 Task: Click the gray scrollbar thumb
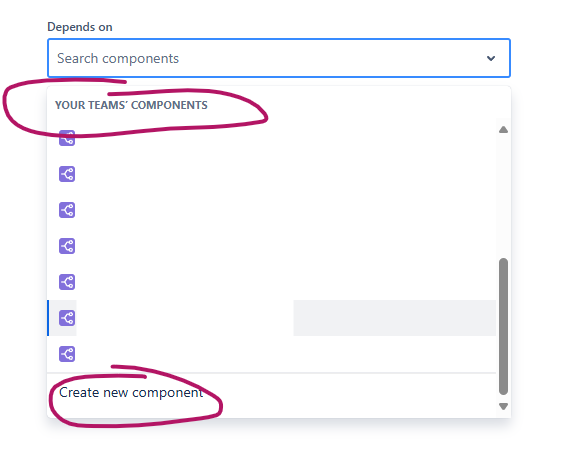click(503, 326)
